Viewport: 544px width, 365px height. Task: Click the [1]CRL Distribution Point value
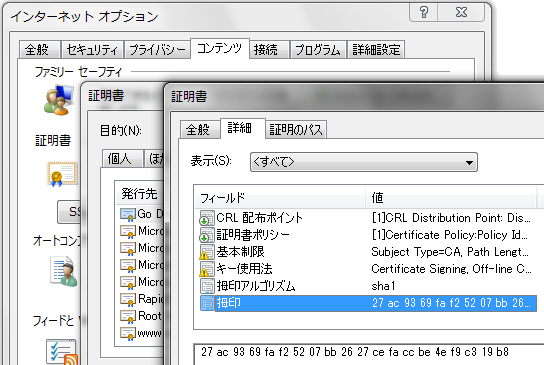coord(451,218)
